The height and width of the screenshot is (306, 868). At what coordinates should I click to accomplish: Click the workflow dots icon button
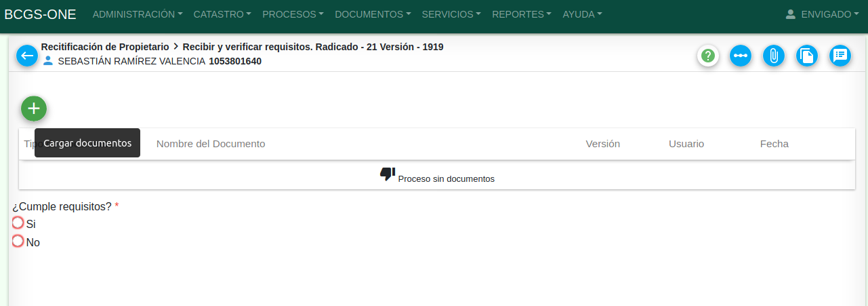click(741, 56)
